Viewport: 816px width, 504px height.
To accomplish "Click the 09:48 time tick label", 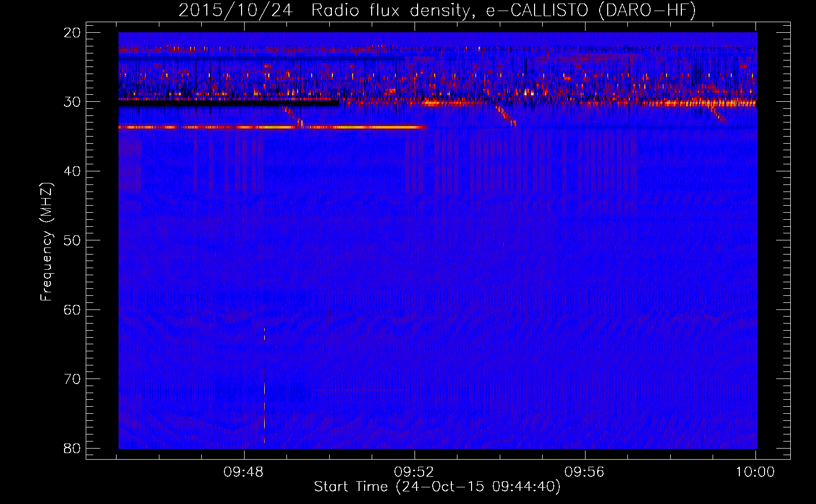I will pos(245,472).
